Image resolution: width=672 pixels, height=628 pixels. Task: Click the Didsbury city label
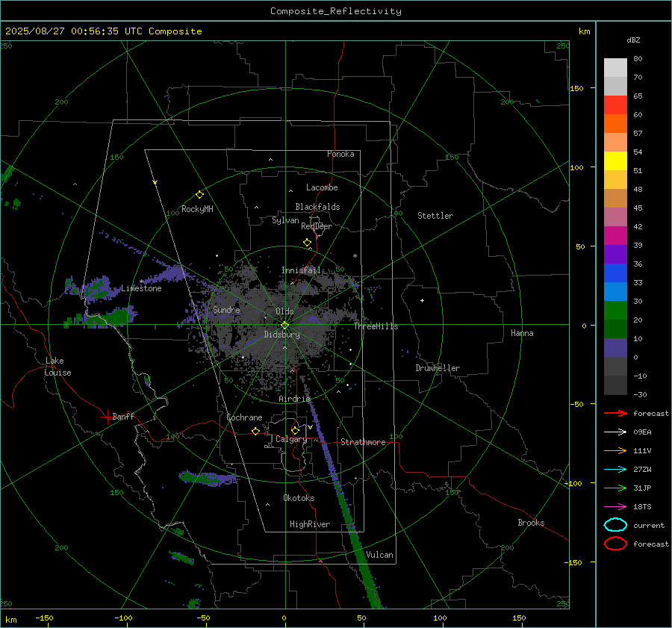click(x=282, y=335)
